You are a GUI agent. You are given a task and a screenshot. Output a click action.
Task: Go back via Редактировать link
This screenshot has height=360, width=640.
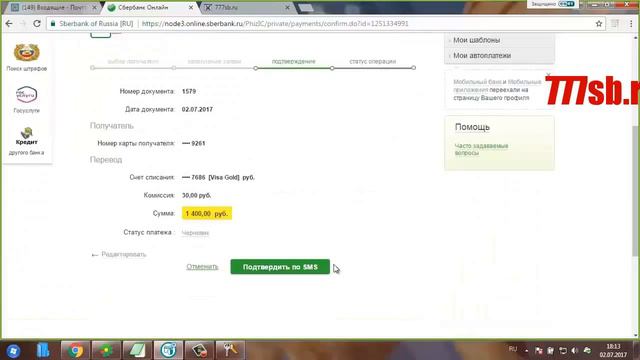(124, 254)
